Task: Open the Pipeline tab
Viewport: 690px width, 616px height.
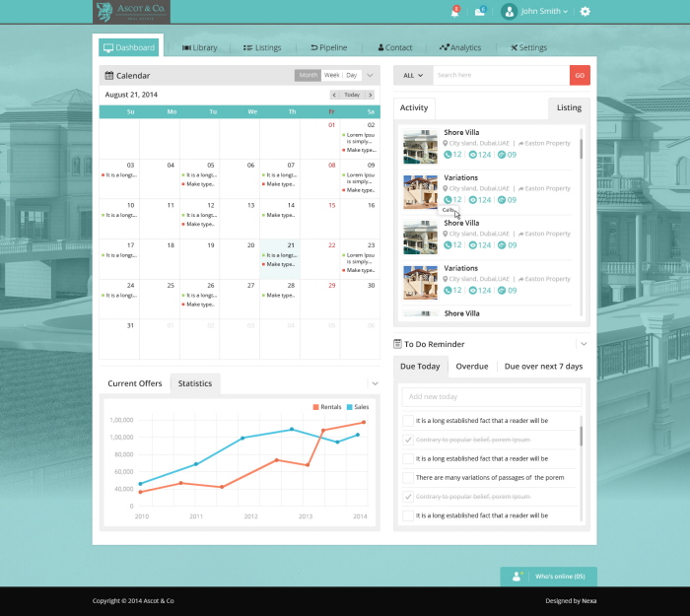Action: coord(328,47)
